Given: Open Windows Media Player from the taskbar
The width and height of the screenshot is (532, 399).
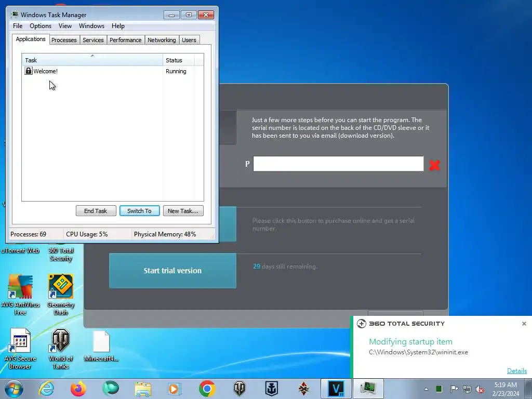Looking at the screenshot, I should click(175, 389).
